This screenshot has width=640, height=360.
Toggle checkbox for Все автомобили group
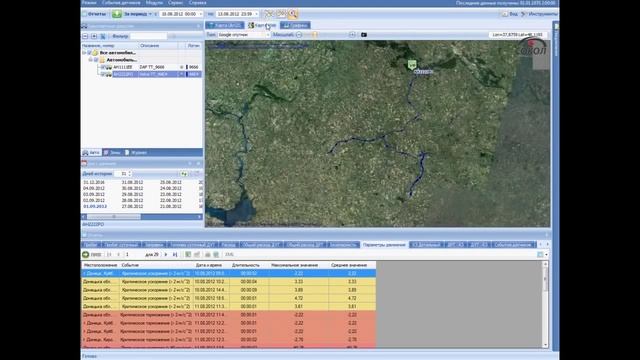tap(89, 53)
